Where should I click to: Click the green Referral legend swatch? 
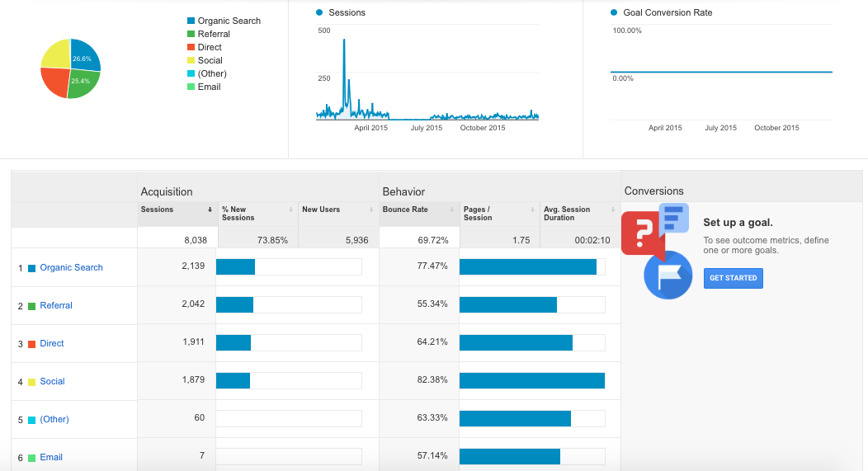pyautogui.click(x=191, y=35)
